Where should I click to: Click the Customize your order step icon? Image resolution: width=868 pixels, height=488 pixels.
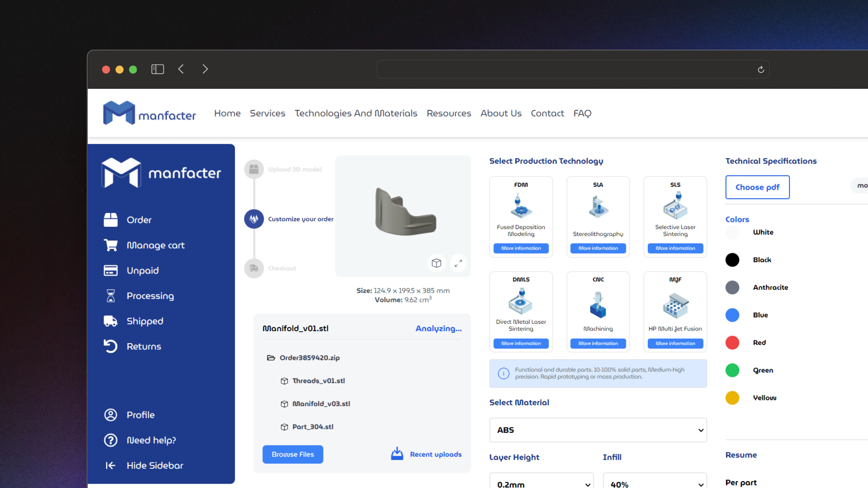[254, 219]
